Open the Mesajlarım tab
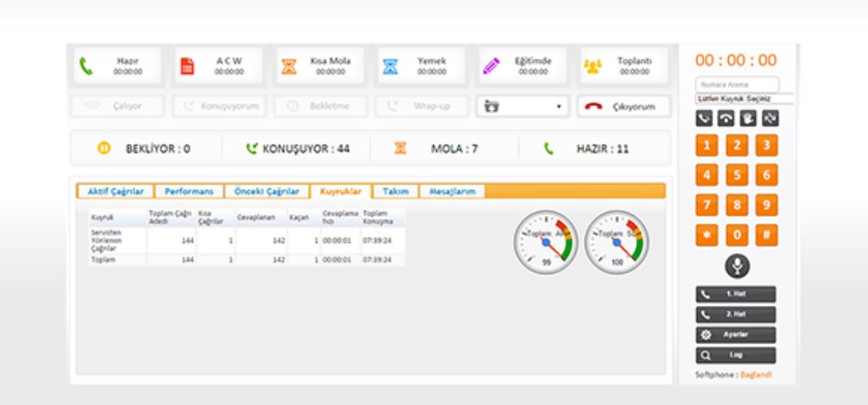868x405 pixels. 452,191
